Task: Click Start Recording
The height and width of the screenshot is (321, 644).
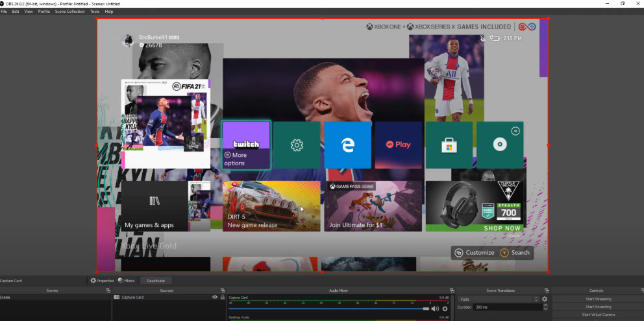Action: pos(598,307)
